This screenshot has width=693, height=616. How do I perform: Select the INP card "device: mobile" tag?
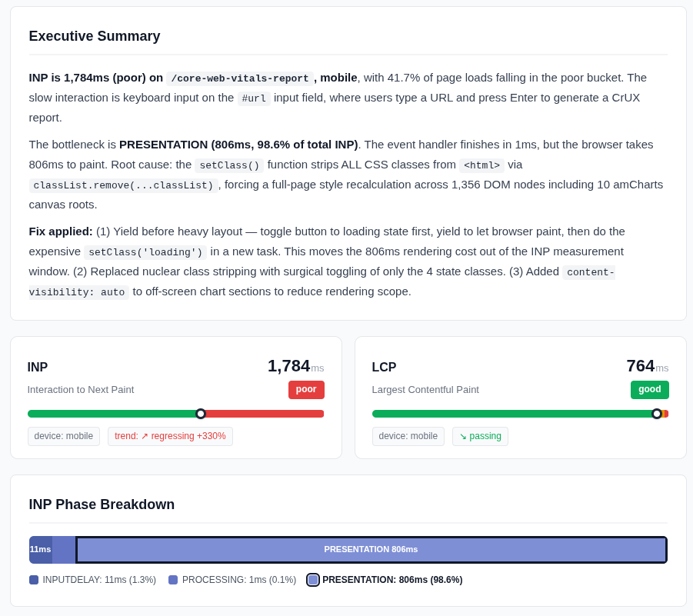(64, 437)
